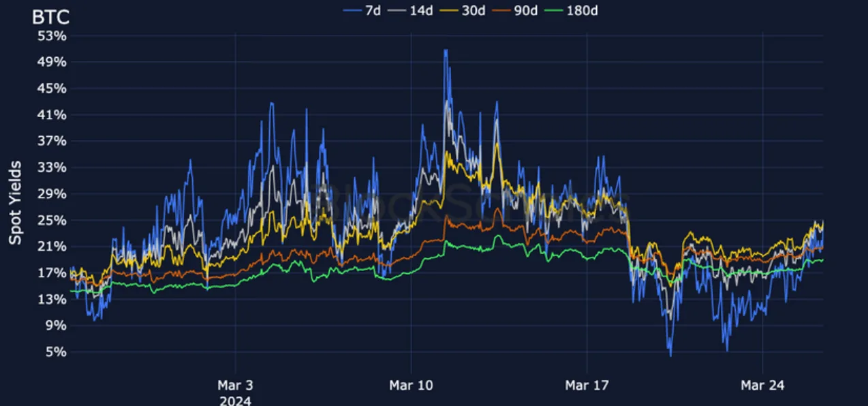Click the Mar 17 date label

coord(587,386)
